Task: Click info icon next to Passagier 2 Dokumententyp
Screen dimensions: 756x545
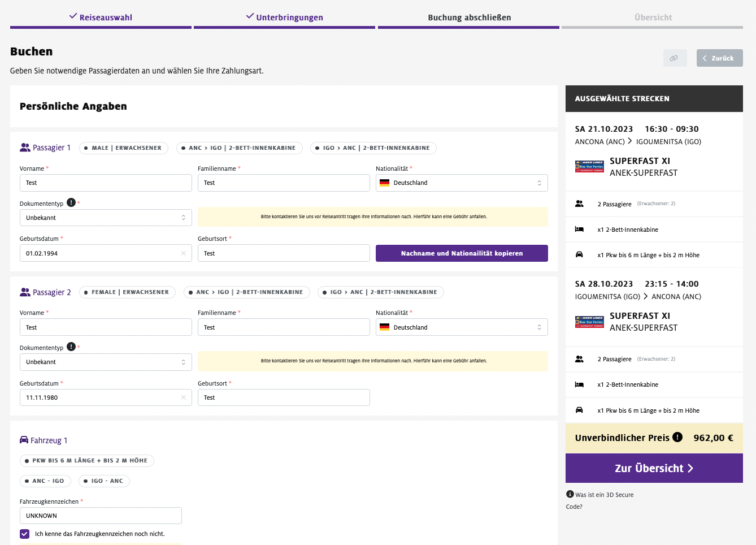Action: (71, 347)
